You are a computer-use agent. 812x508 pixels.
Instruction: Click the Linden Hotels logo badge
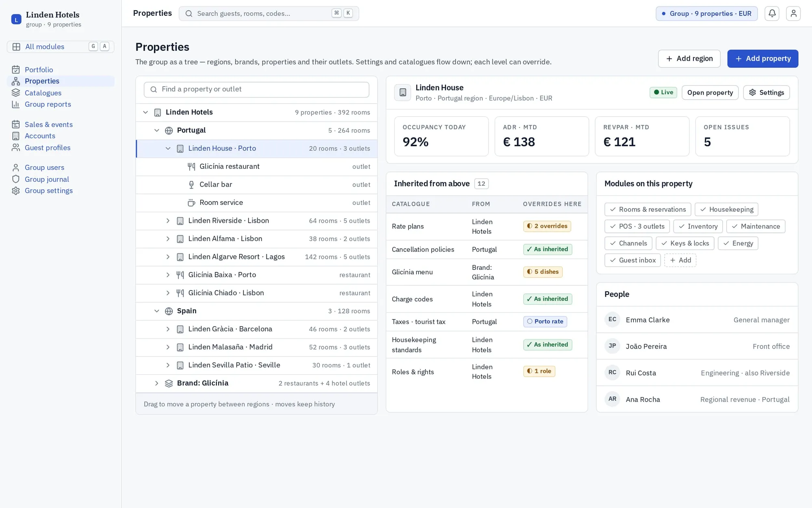coord(16,19)
